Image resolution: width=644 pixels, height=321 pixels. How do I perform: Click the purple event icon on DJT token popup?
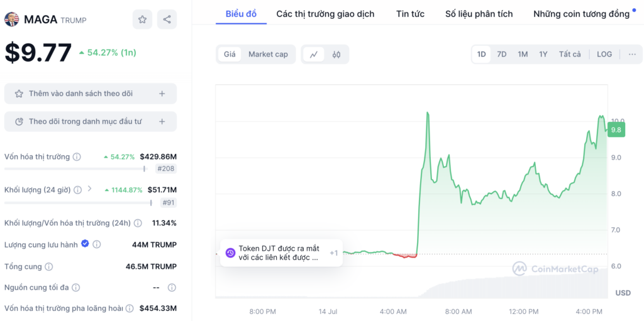click(230, 253)
